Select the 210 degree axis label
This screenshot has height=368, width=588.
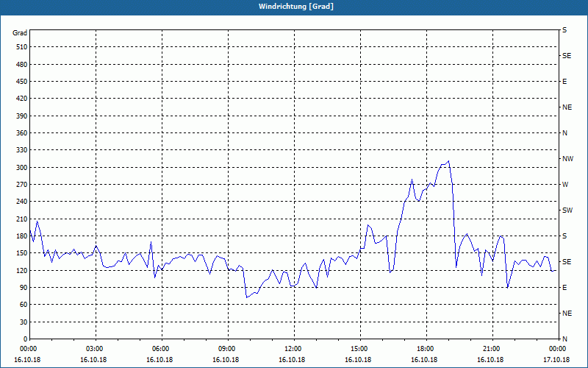pyautogui.click(x=21, y=219)
